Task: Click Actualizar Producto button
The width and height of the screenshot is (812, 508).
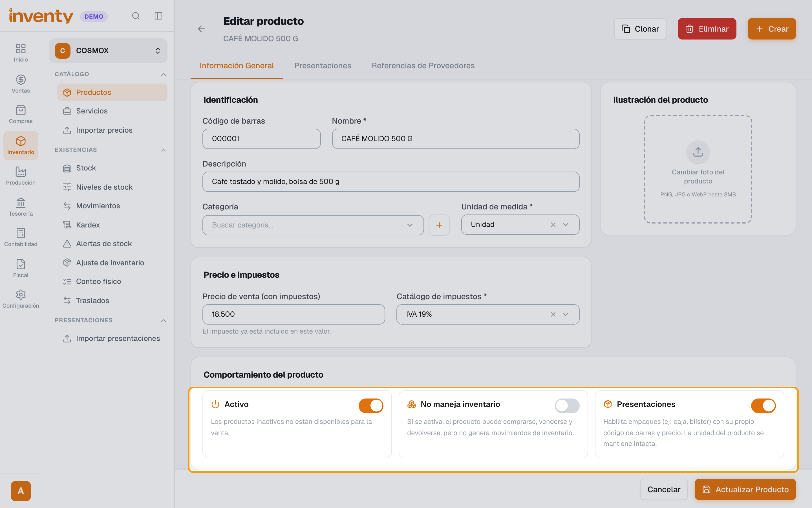Action: click(x=745, y=489)
